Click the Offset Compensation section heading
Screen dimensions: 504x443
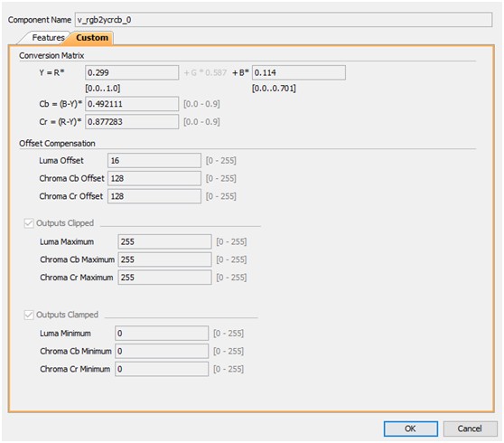tap(57, 144)
